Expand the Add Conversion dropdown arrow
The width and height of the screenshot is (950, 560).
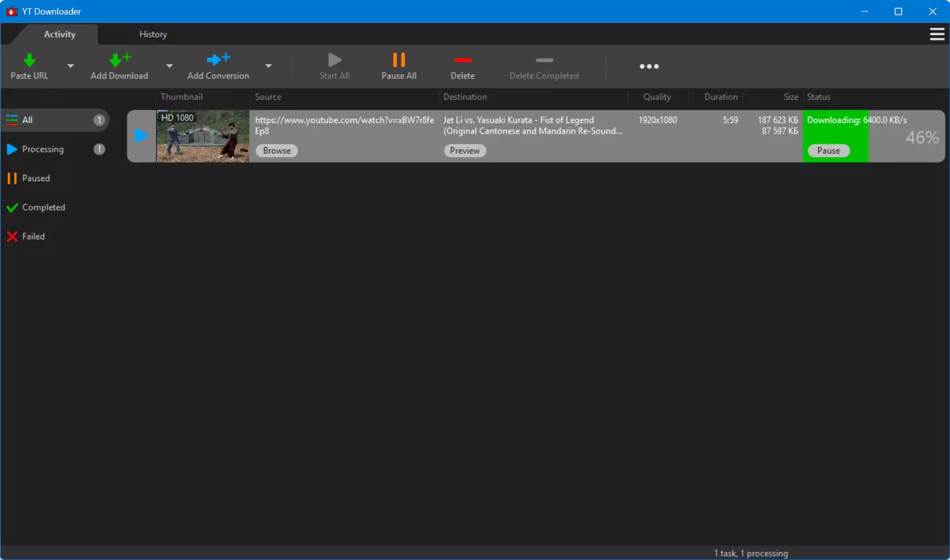point(268,66)
